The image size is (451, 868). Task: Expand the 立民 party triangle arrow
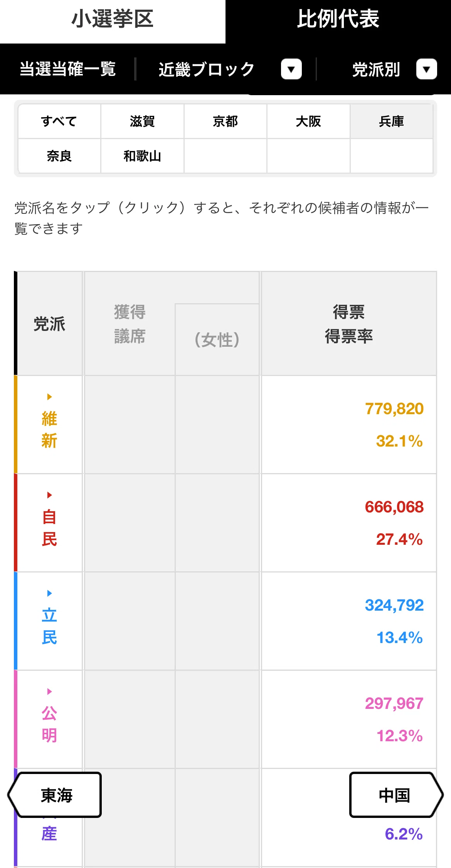click(49, 593)
